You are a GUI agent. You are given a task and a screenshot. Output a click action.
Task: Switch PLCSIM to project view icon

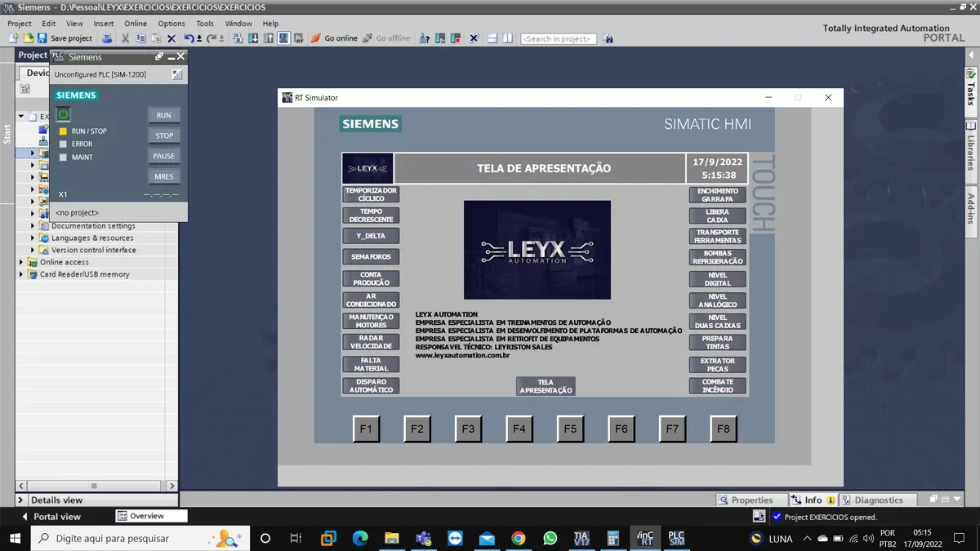click(176, 74)
